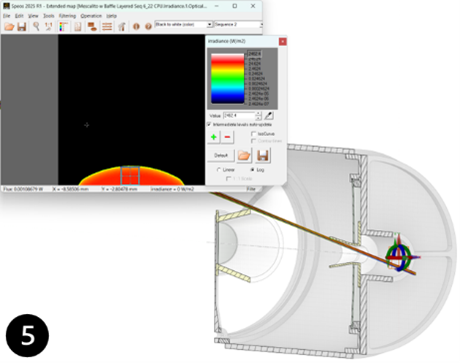Save scale with the panel floppy icon
Screen dimensions: 460x363
tap(263, 155)
